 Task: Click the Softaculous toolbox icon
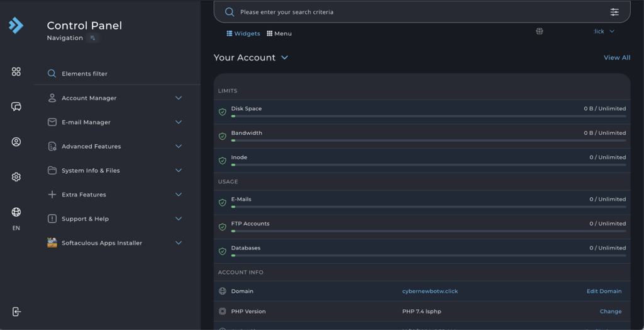tap(52, 242)
